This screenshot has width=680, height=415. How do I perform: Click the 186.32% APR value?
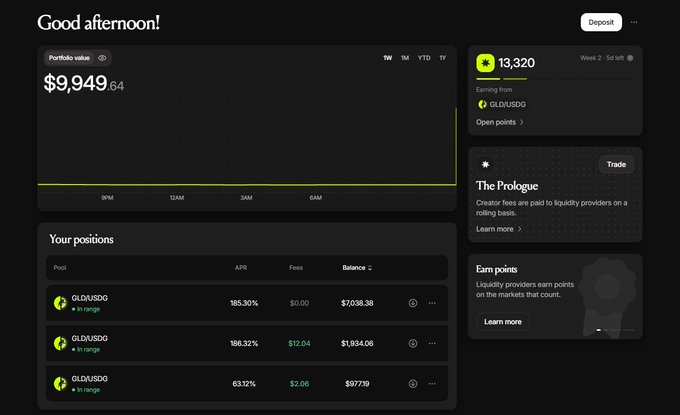[244, 343]
